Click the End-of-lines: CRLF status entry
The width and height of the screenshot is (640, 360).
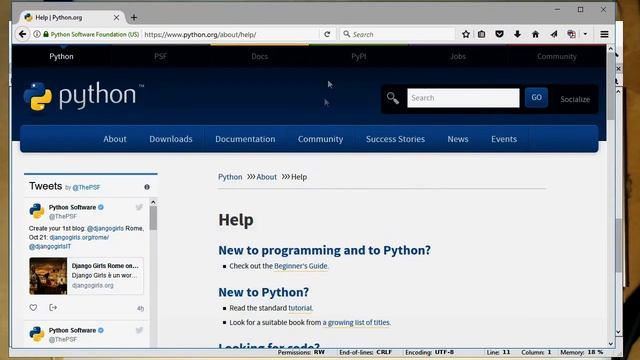pyautogui.click(x=365, y=352)
